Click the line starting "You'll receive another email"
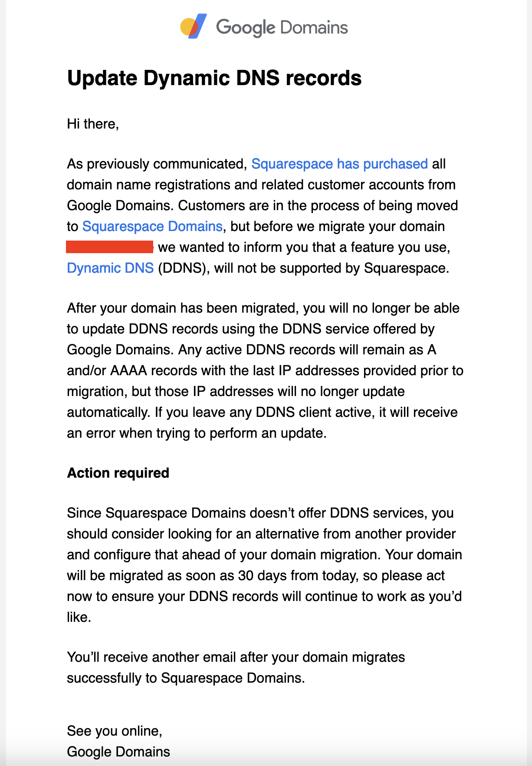Image resolution: width=532 pixels, height=766 pixels. pos(236,657)
